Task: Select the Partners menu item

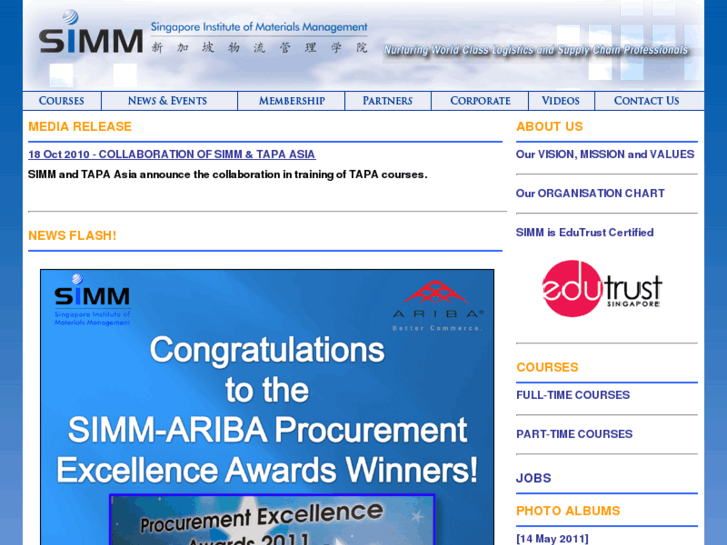Action: [x=388, y=101]
